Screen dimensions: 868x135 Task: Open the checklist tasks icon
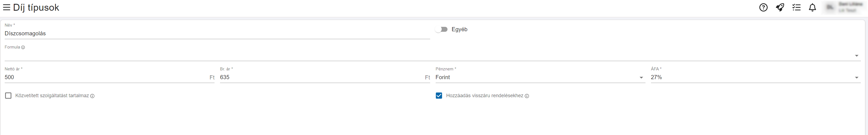coord(796,7)
